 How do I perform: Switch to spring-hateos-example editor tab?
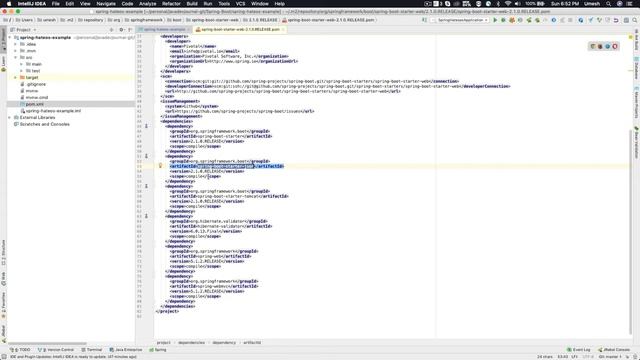(x=164, y=29)
